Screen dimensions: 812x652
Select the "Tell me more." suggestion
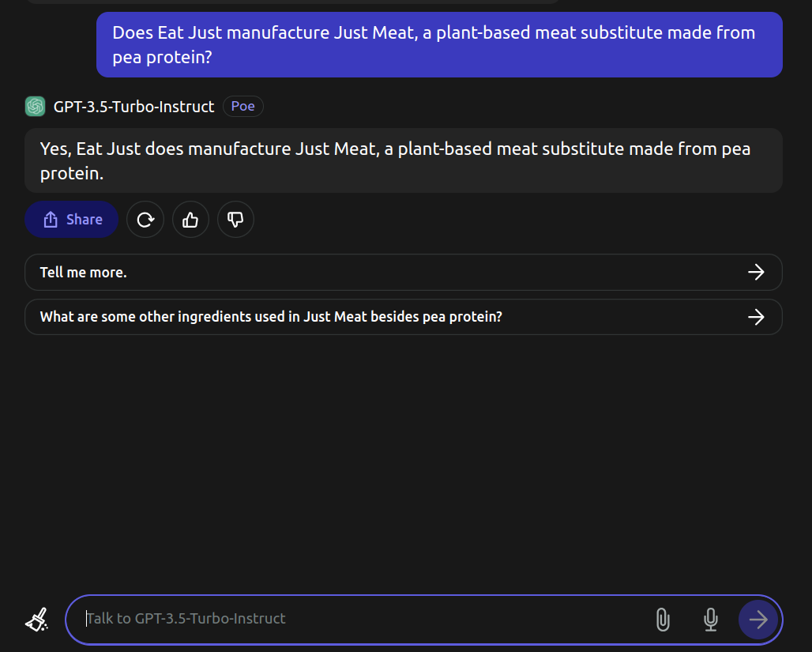[404, 272]
